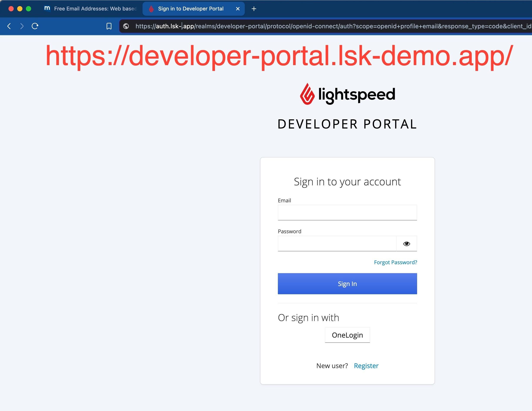Click the Developer Portal tab favicon
This screenshot has width=532, height=411.
click(x=151, y=8)
